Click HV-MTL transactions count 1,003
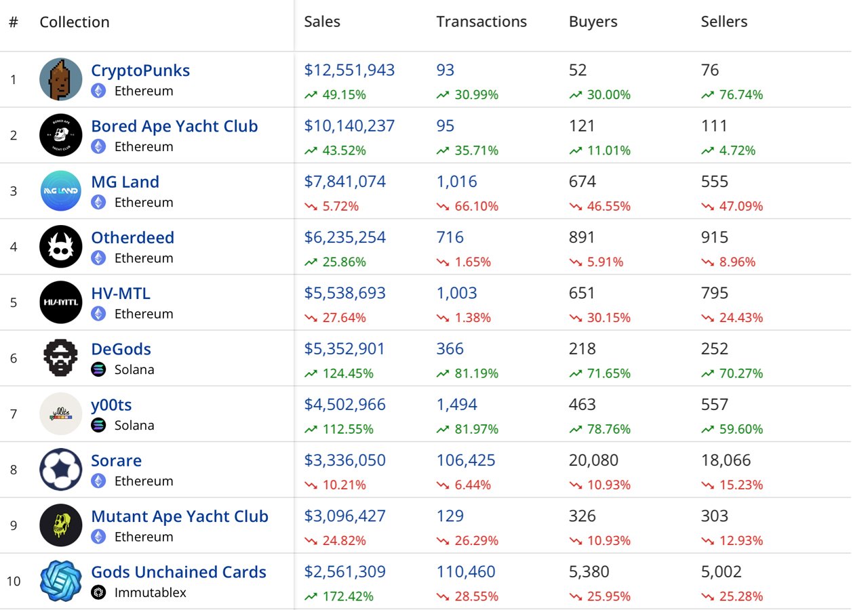 pos(457,293)
